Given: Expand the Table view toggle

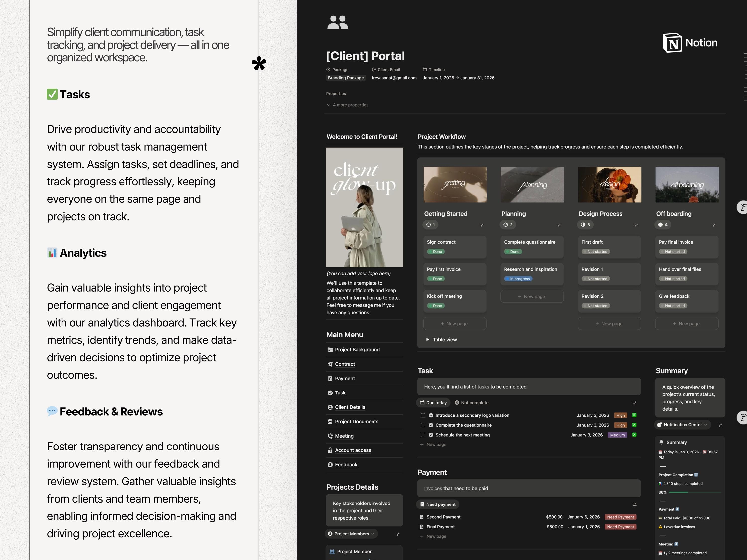Looking at the screenshot, I should [428, 339].
